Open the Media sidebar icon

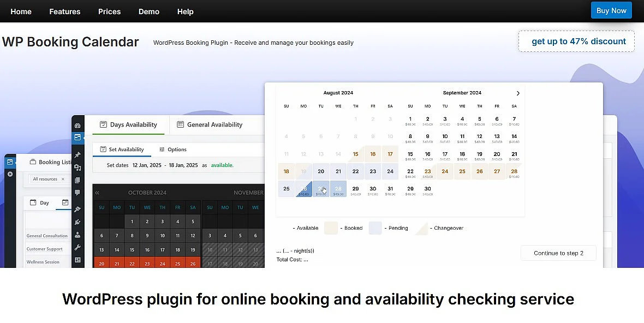click(77, 168)
